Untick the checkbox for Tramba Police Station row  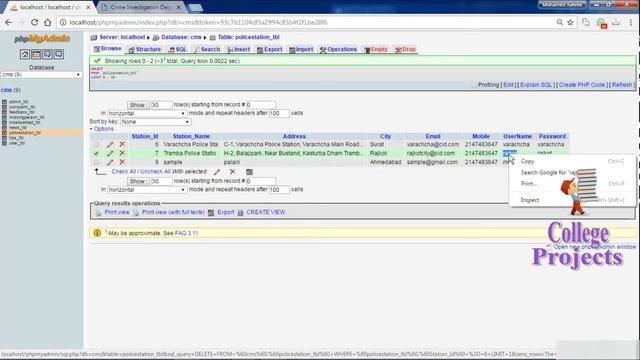96,153
